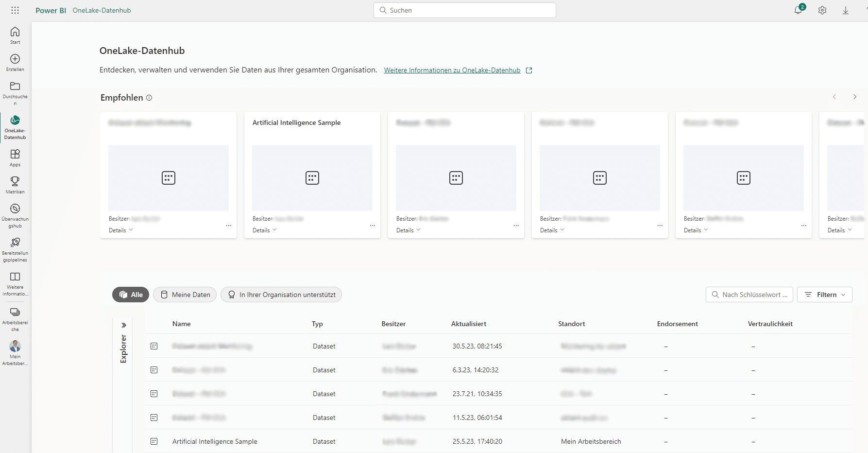Select the Meine Daten filter tab
868x453 pixels.
(x=185, y=295)
